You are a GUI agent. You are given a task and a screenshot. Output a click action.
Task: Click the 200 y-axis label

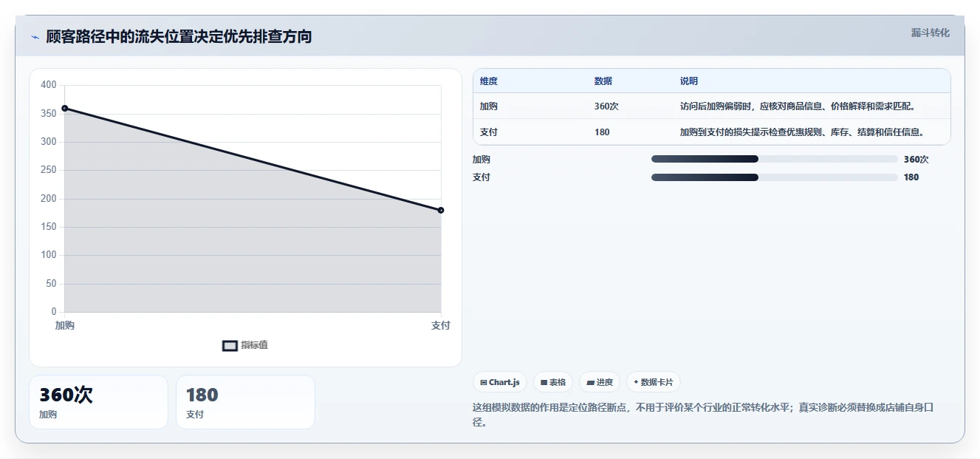pyautogui.click(x=49, y=198)
